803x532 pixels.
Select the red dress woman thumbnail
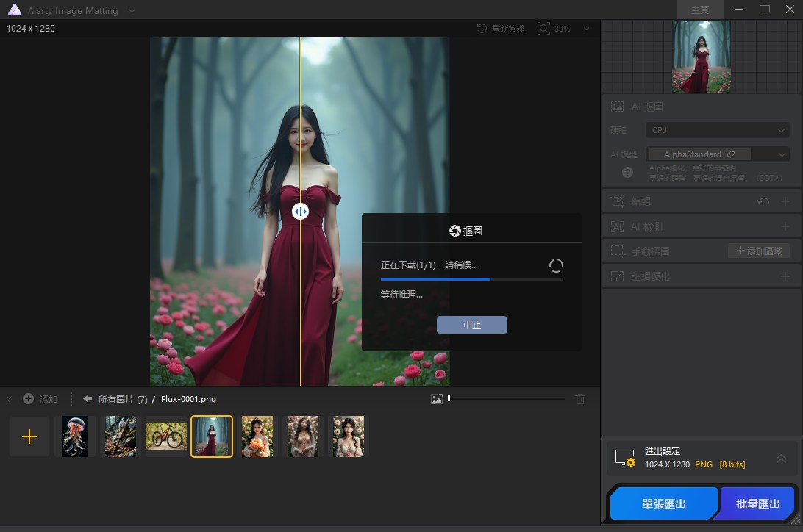pyautogui.click(x=212, y=436)
